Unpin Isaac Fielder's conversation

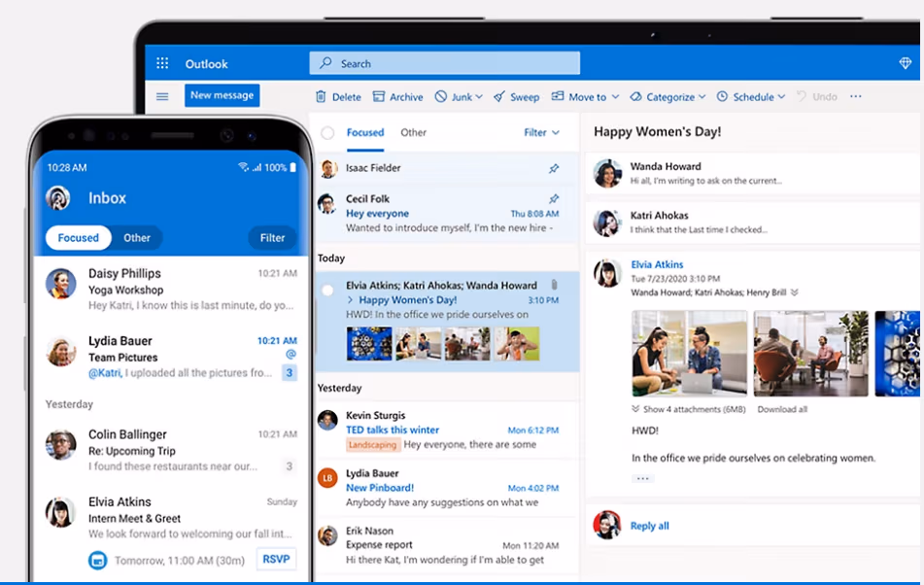click(555, 167)
